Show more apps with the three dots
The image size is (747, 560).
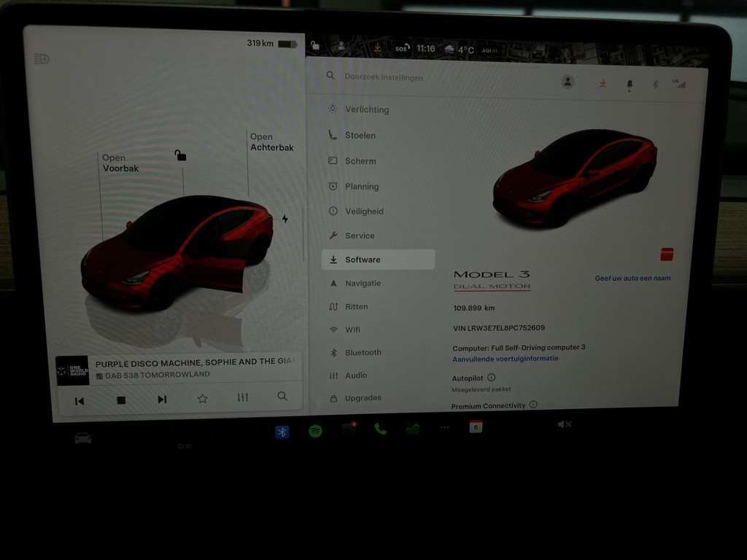(444, 427)
